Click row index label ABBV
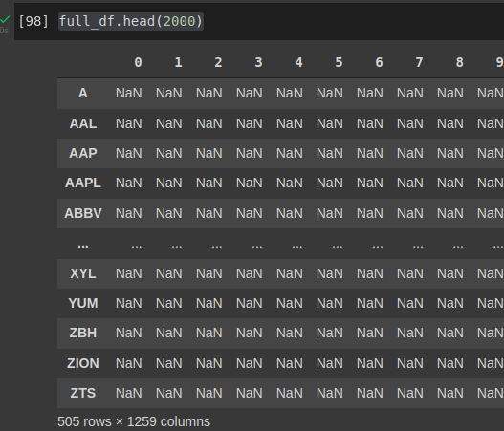 click(83, 213)
